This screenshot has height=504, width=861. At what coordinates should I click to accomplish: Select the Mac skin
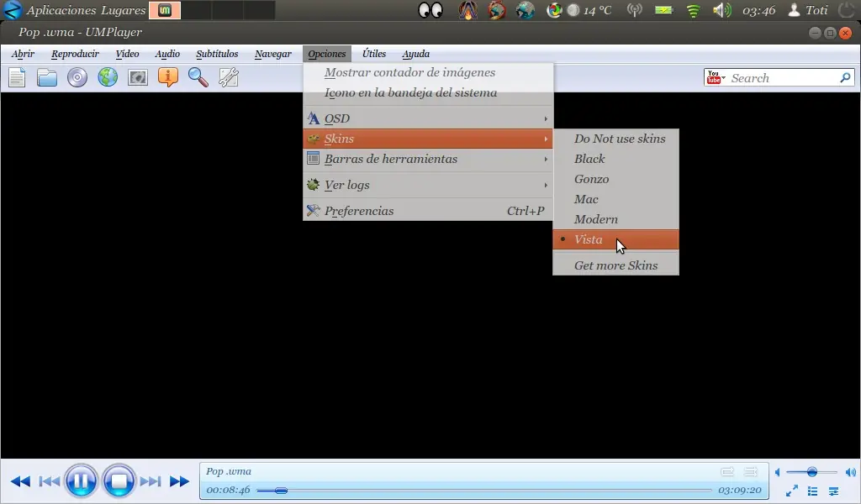[x=615, y=199]
